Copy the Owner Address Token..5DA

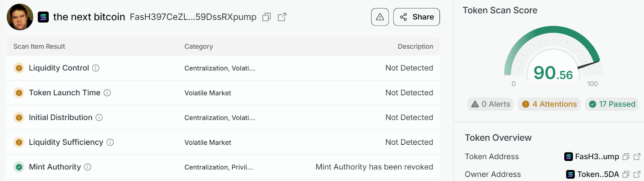click(626, 175)
